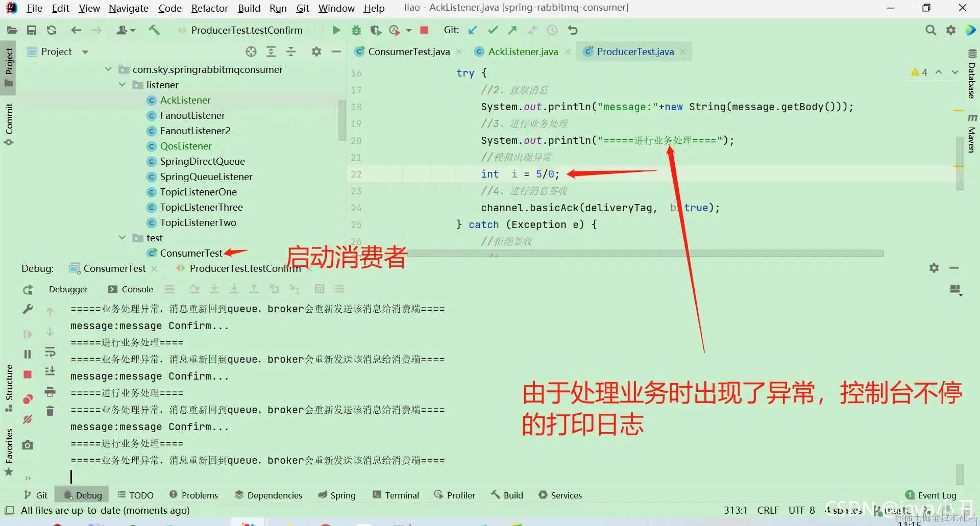This screenshot has width=980, height=526.
Task: Push commits with the Git push arrow icon
Action: (512, 30)
